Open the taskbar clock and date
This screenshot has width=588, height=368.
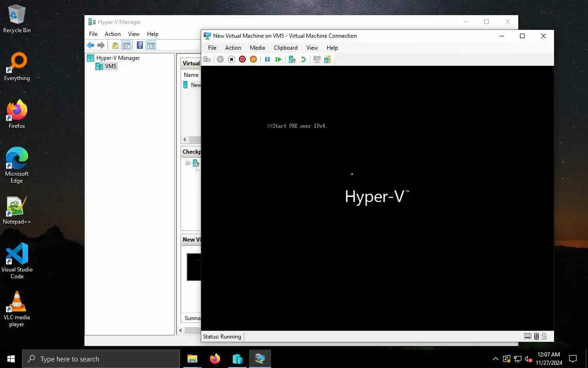pyautogui.click(x=548, y=359)
